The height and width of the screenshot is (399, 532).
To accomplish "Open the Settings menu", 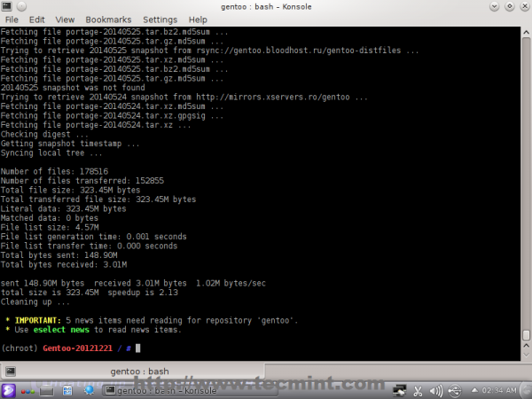I will point(160,20).
